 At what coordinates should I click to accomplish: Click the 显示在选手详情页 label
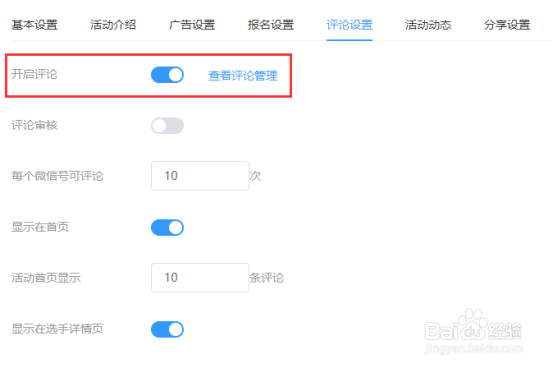pyautogui.click(x=57, y=329)
